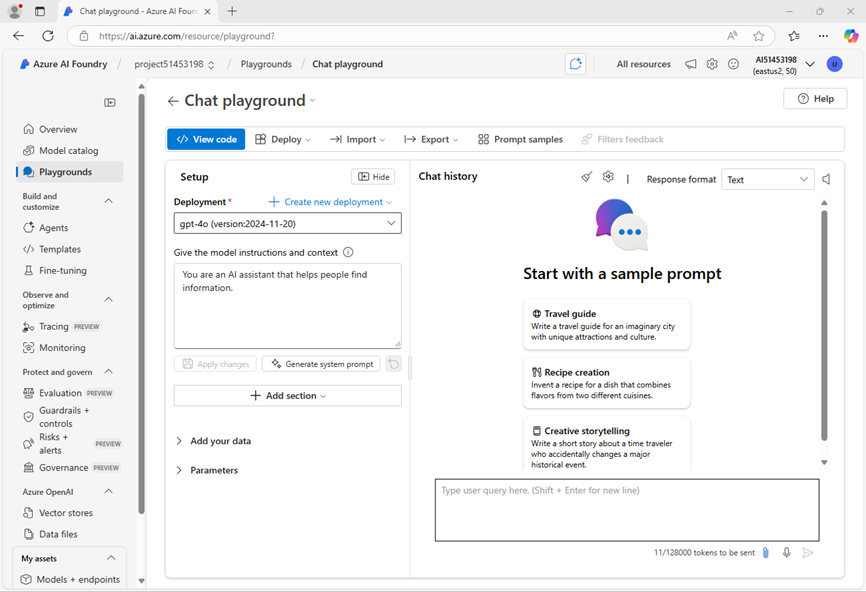Open the notifications megaphone icon

pyautogui.click(x=691, y=64)
